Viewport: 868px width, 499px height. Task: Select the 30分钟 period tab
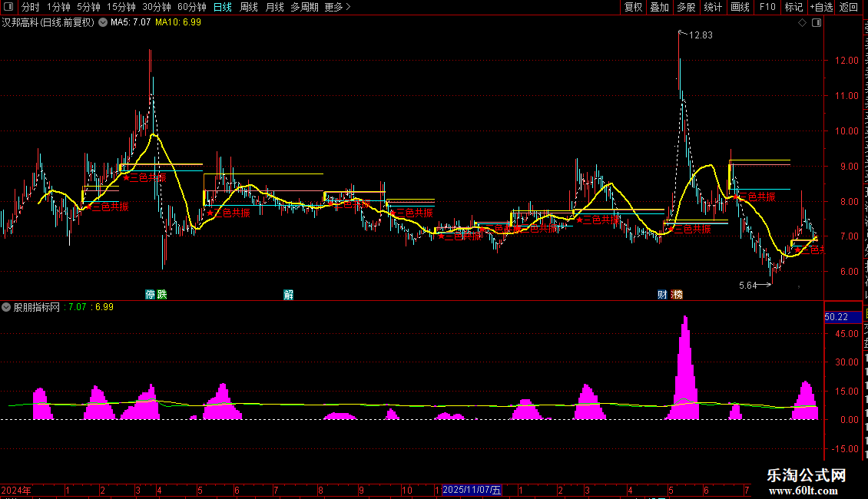pyautogui.click(x=157, y=7)
